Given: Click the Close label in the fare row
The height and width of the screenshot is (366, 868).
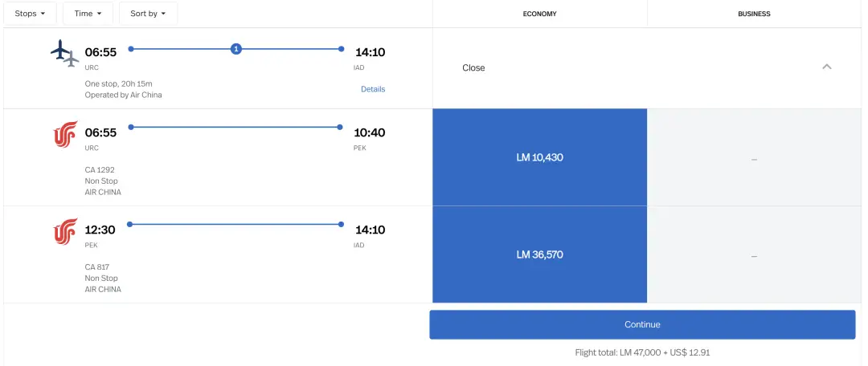Looking at the screenshot, I should pyautogui.click(x=473, y=68).
